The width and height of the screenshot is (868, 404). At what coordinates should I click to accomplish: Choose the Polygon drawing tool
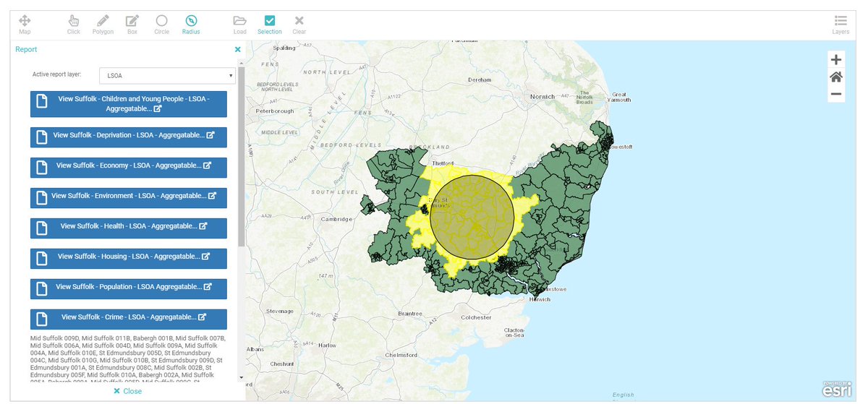[103, 24]
